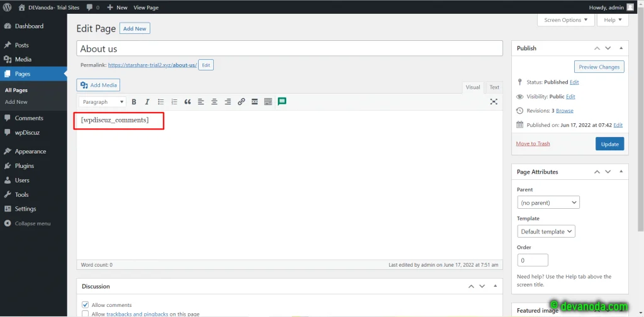The width and height of the screenshot is (644, 317).
Task: Click the blue Update button
Action: (609, 144)
